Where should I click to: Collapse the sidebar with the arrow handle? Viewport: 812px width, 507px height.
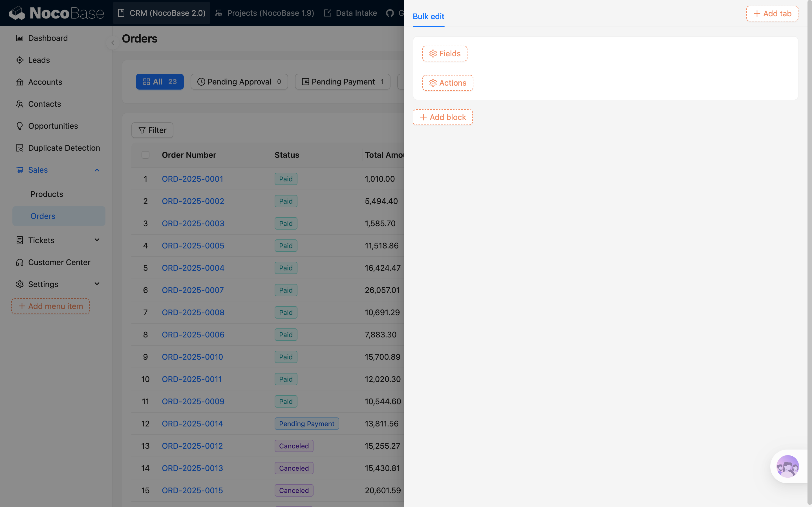(x=113, y=43)
